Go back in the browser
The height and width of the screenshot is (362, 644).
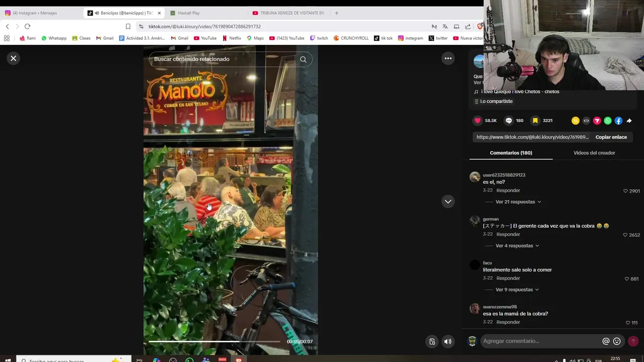pos(7,27)
